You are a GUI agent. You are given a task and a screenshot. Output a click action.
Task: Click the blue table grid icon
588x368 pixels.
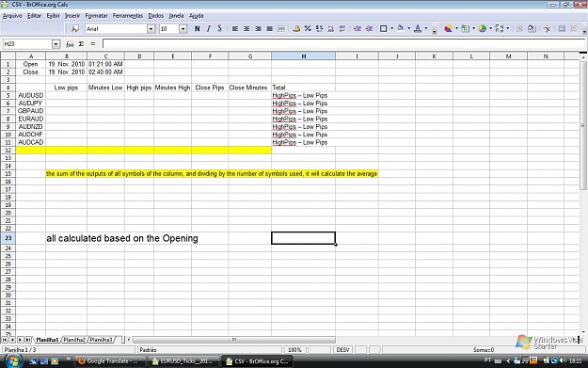(x=562, y=28)
